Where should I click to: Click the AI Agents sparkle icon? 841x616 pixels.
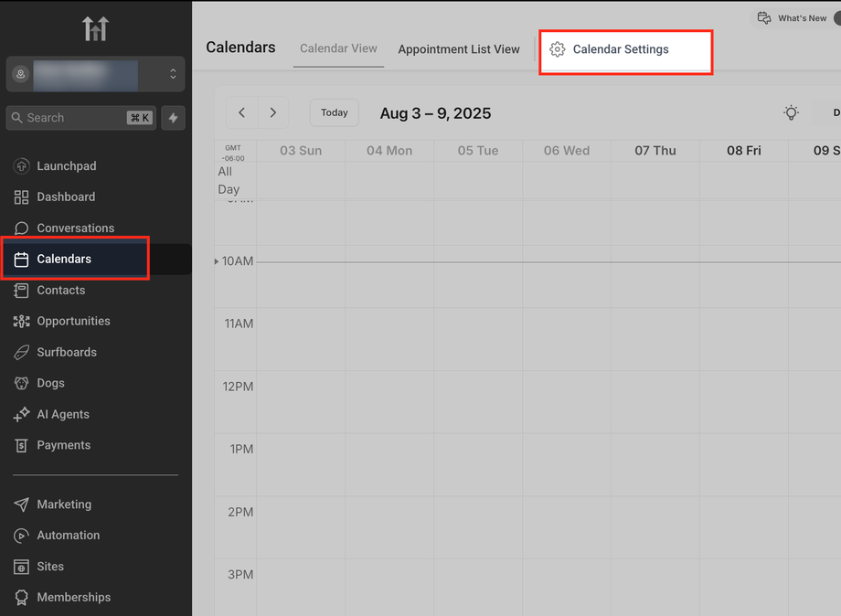coord(21,415)
